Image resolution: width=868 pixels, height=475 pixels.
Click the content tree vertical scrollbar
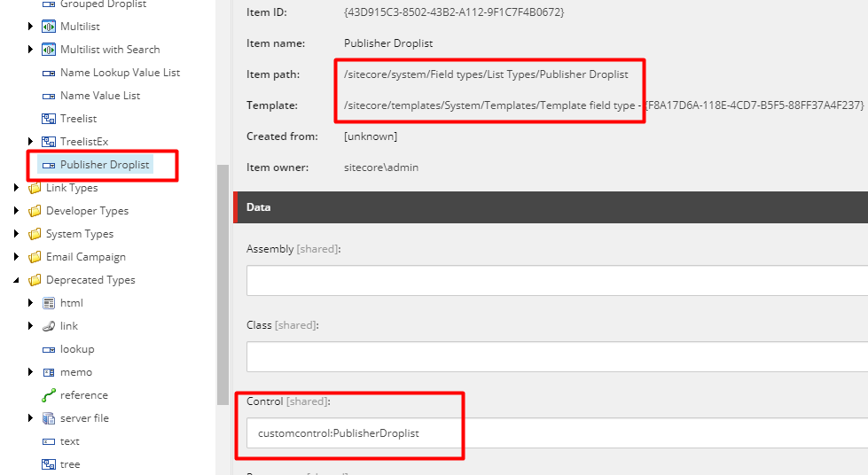(x=223, y=284)
